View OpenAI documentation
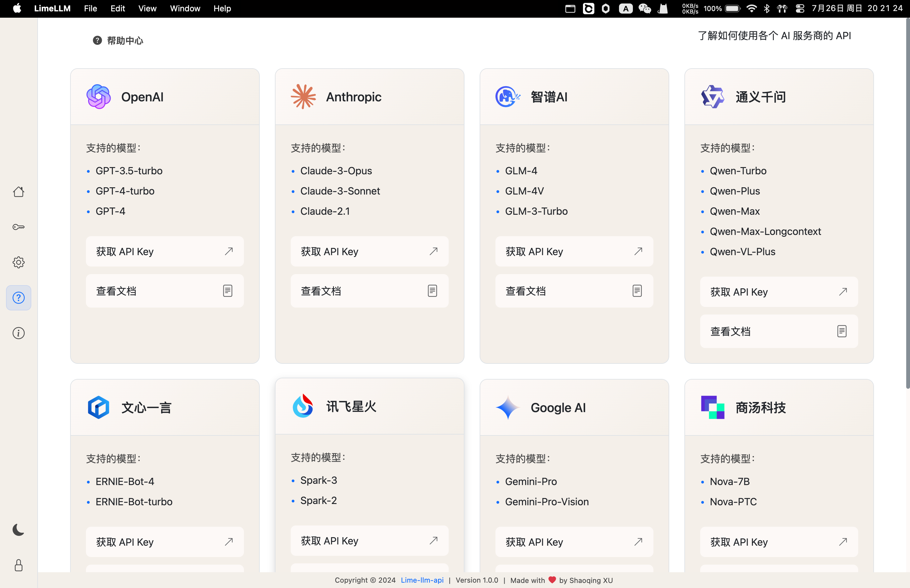 pos(165,291)
